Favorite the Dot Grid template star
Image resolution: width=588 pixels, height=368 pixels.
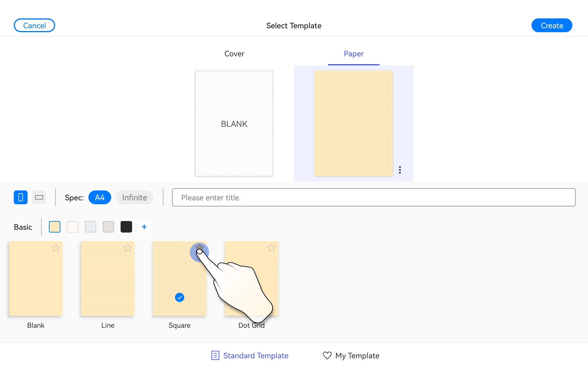[271, 248]
